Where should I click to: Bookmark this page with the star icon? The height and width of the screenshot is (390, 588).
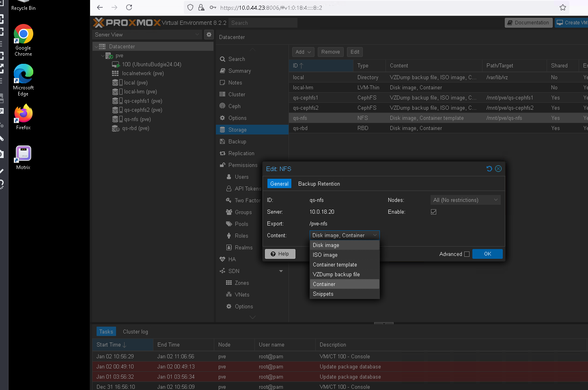tap(562, 7)
